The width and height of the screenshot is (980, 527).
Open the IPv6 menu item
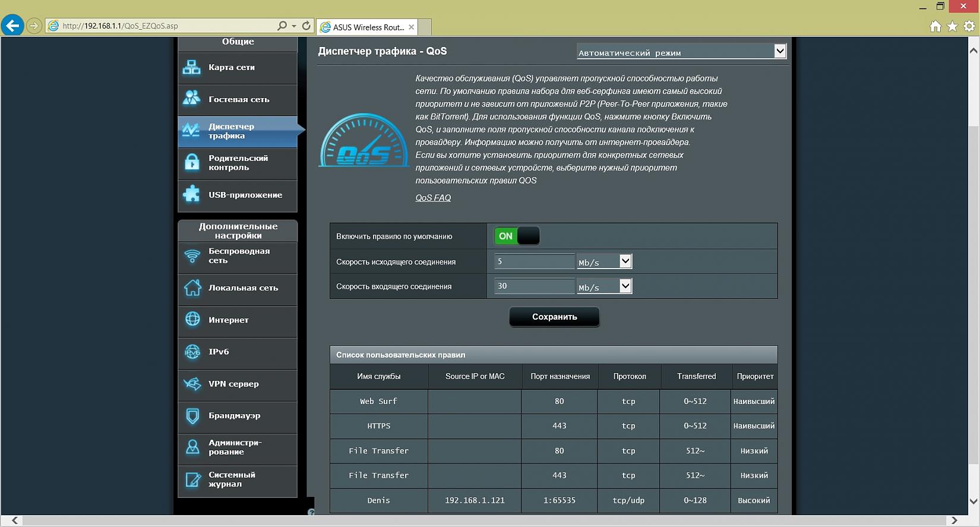tap(219, 352)
